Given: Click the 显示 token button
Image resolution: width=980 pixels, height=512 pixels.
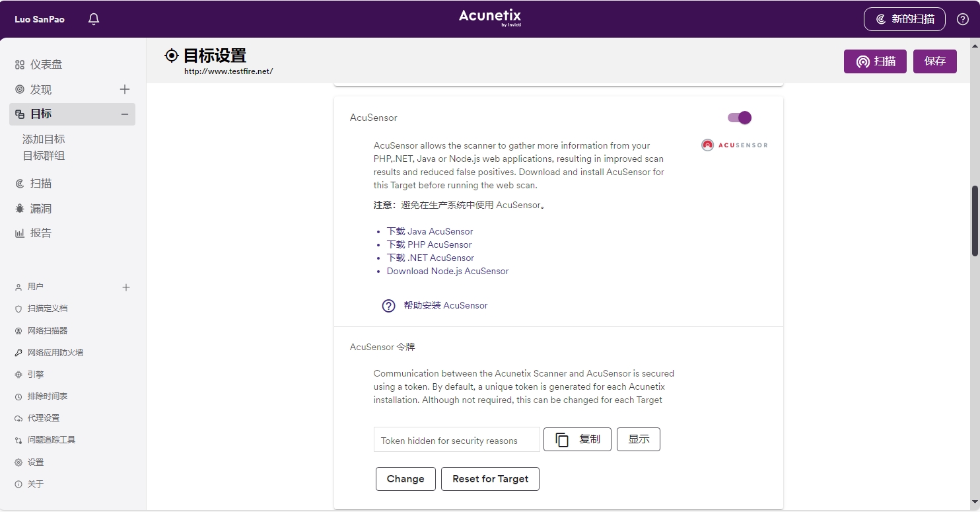Looking at the screenshot, I should coord(639,439).
